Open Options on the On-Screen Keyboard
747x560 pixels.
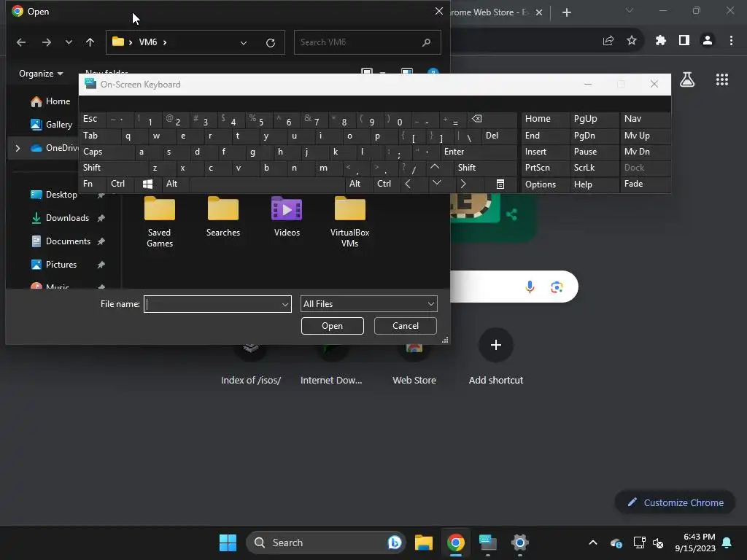544,184
